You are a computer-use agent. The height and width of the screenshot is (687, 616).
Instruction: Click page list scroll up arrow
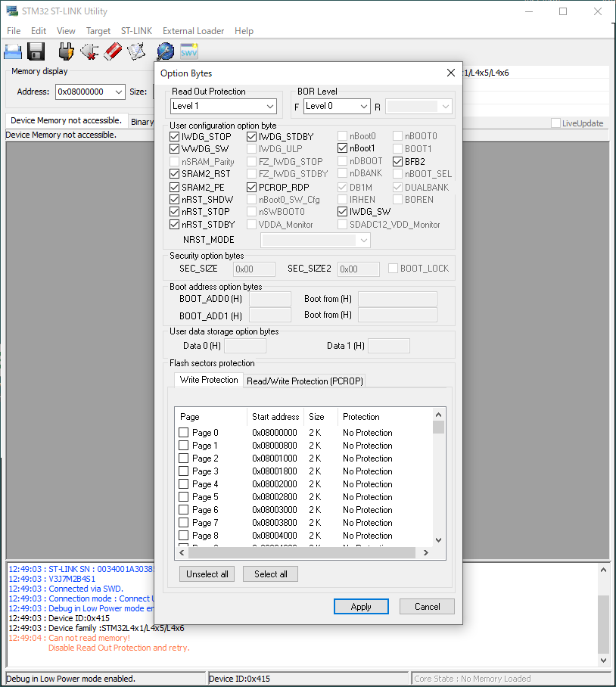(x=439, y=415)
